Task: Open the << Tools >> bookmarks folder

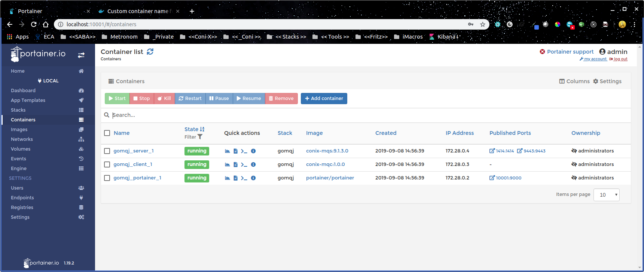Action: 331,37
